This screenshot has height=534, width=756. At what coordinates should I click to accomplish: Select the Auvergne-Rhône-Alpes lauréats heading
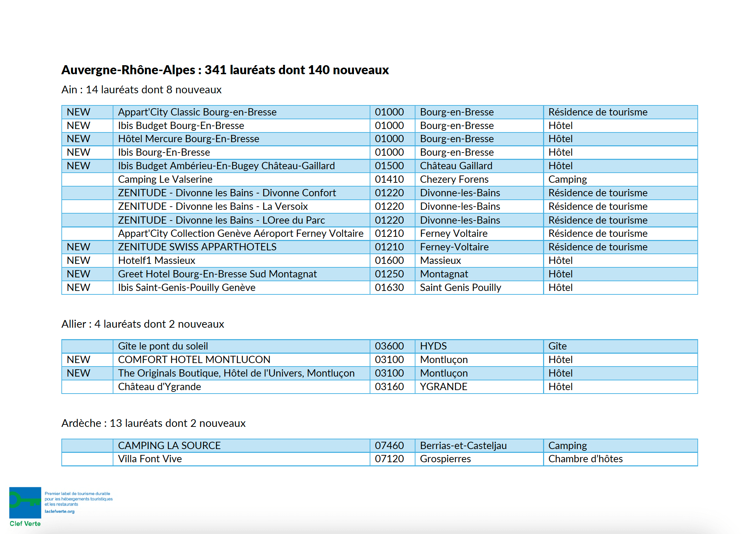point(225,70)
